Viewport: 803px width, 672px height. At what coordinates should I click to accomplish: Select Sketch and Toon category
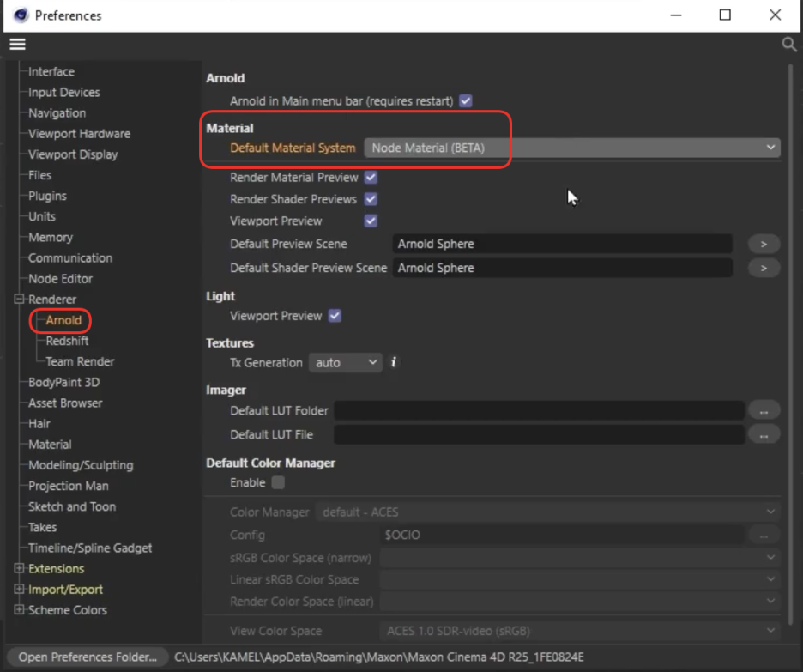(72, 506)
